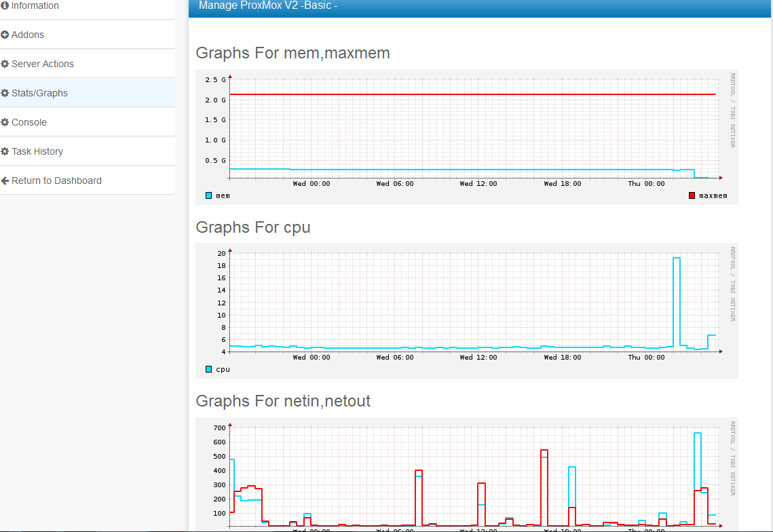Click 'Wed 18:00' label under memory graph
Viewport: 773px width, 532px height.
click(x=563, y=183)
